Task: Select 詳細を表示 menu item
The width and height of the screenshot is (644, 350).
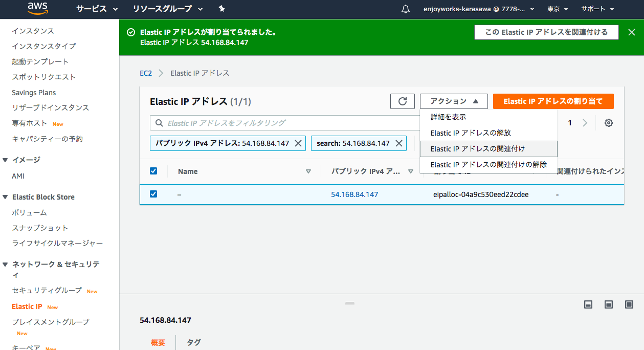Action: tap(488, 117)
